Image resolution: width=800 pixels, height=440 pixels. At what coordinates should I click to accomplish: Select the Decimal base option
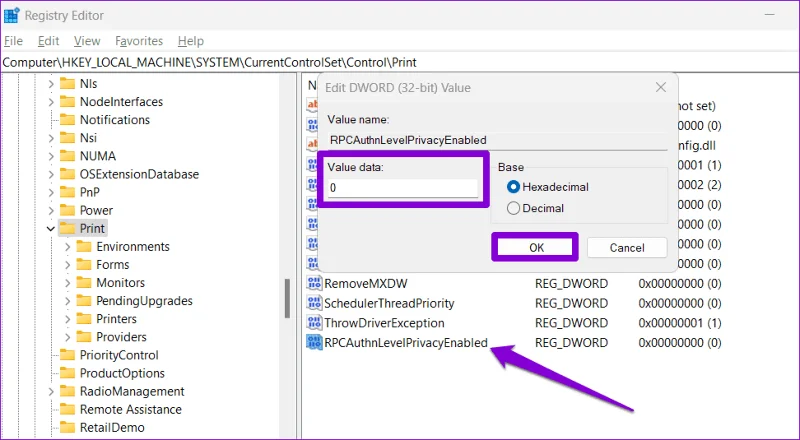click(x=535, y=208)
